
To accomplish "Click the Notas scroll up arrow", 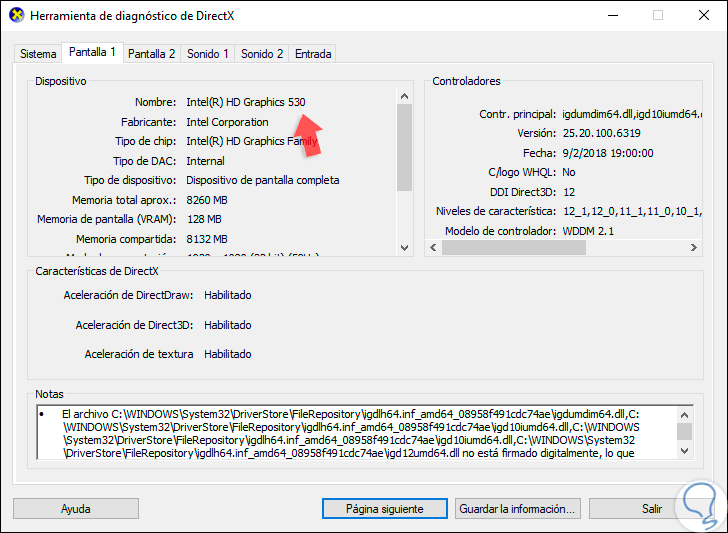I will pyautogui.click(x=684, y=415).
